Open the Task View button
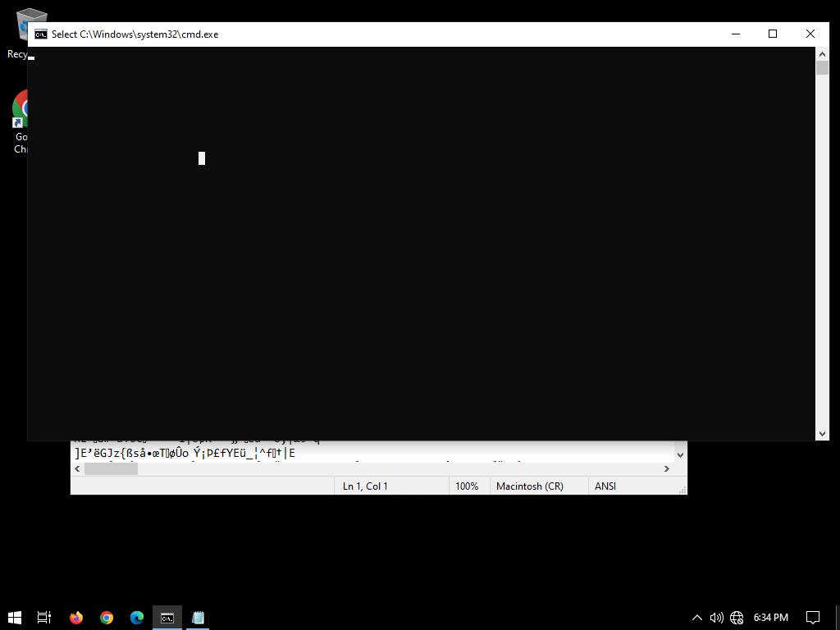The image size is (840, 630). pyautogui.click(x=45, y=618)
